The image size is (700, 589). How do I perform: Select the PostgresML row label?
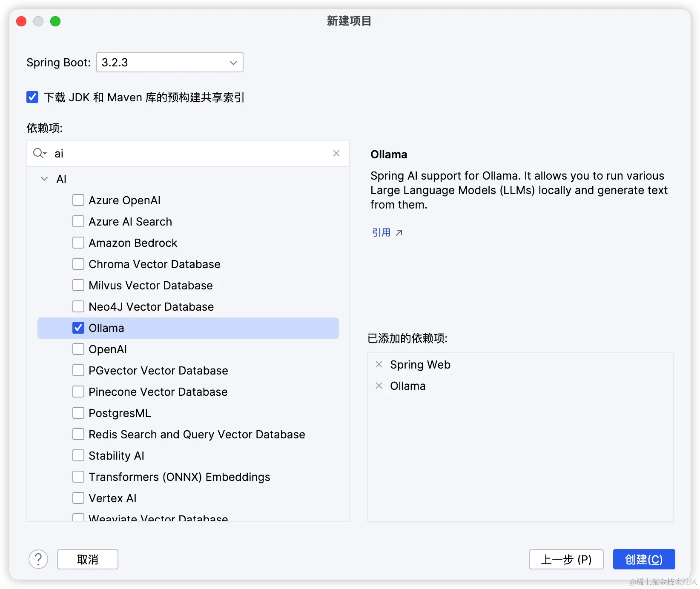[120, 413]
